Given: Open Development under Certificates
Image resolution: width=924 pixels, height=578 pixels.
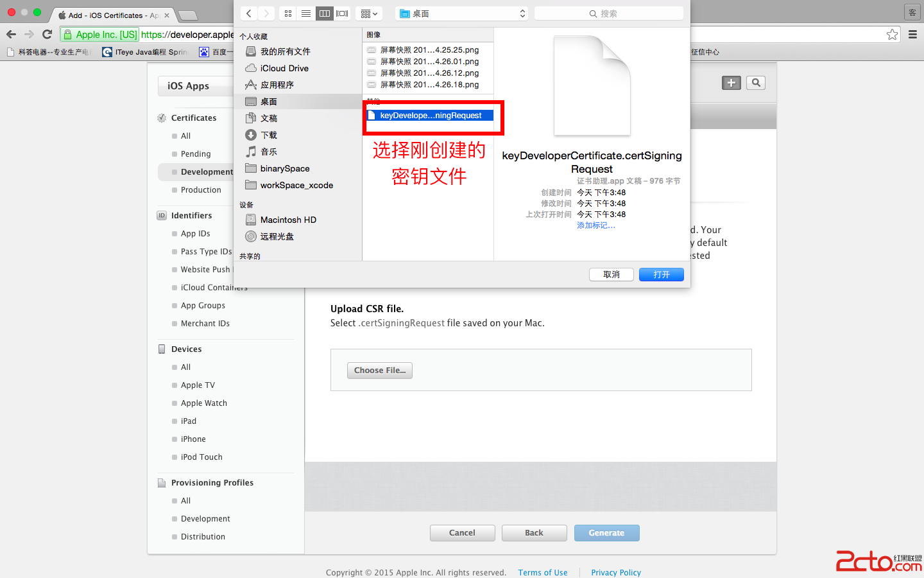Looking at the screenshot, I should pyautogui.click(x=207, y=172).
